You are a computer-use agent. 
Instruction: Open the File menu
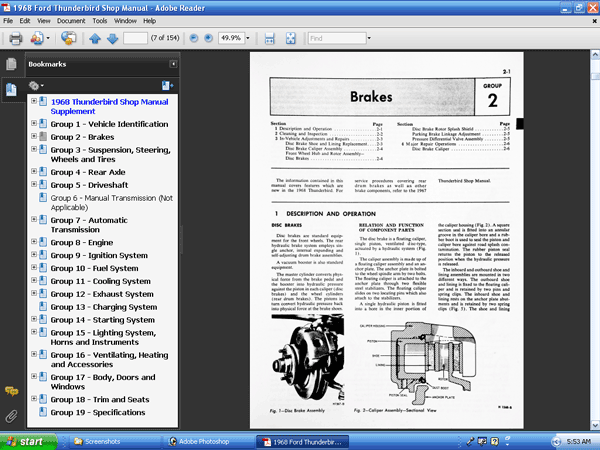click(8, 21)
